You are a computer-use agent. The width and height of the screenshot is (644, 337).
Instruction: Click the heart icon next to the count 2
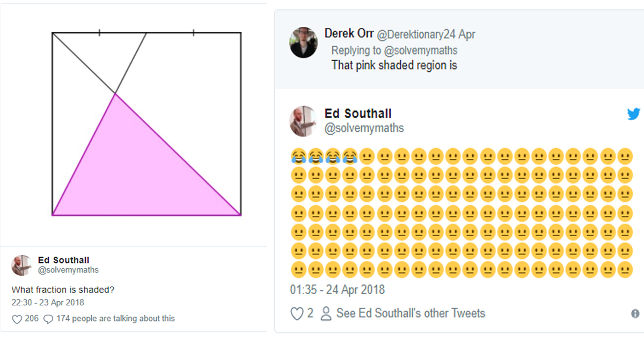296,313
